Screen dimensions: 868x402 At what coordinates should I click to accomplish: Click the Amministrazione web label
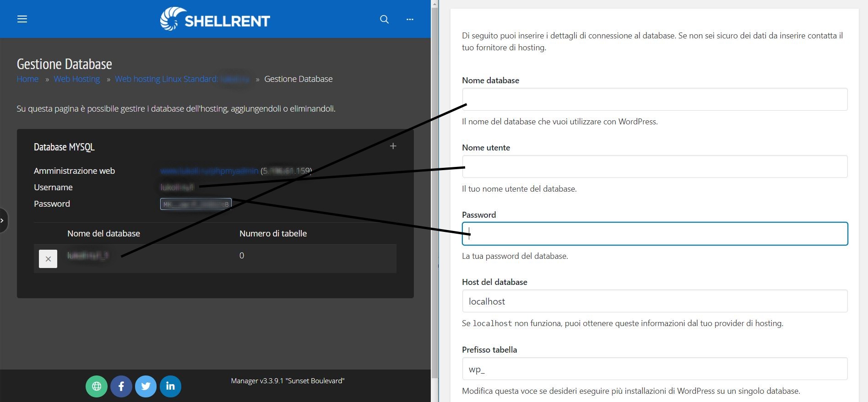click(x=74, y=171)
